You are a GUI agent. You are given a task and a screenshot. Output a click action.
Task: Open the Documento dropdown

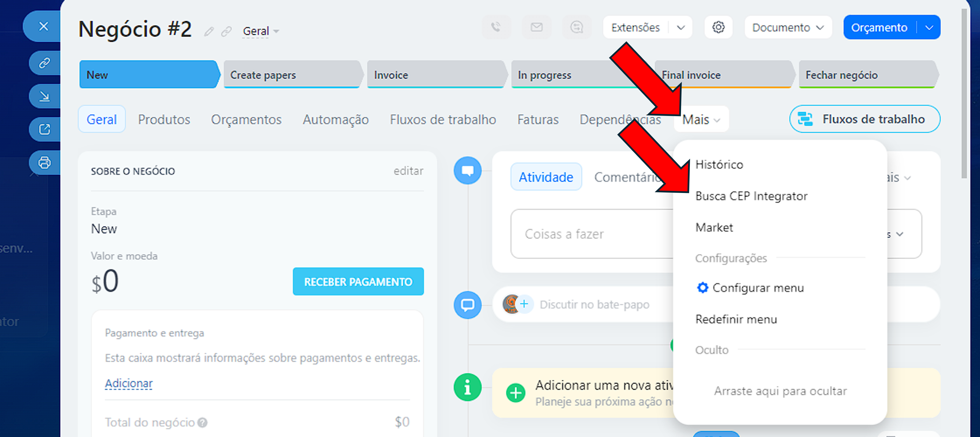pos(788,28)
